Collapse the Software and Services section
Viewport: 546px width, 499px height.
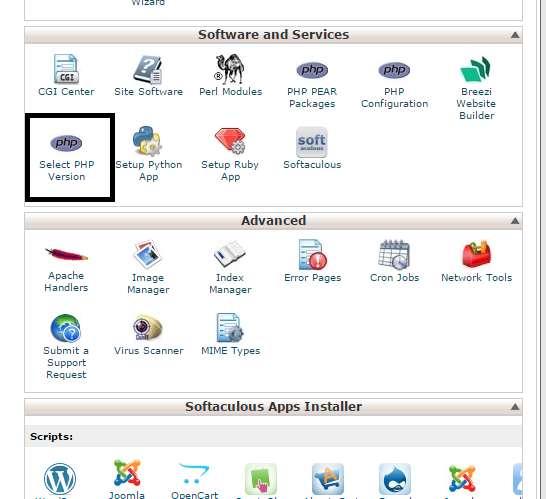click(515, 35)
